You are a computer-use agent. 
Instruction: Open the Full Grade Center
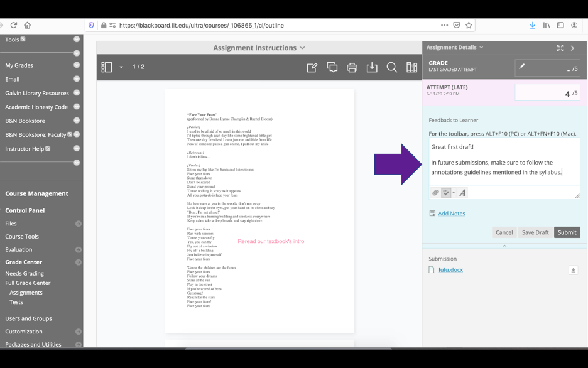(x=28, y=283)
